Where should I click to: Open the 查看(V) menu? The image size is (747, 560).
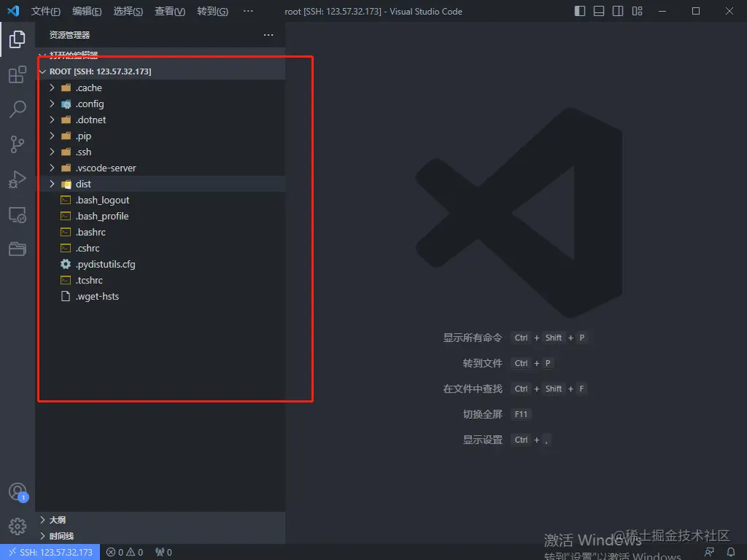pyautogui.click(x=169, y=11)
